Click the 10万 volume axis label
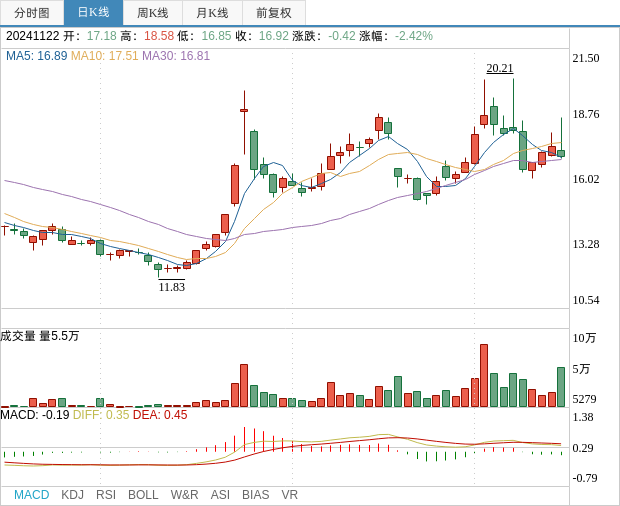 [584, 338]
